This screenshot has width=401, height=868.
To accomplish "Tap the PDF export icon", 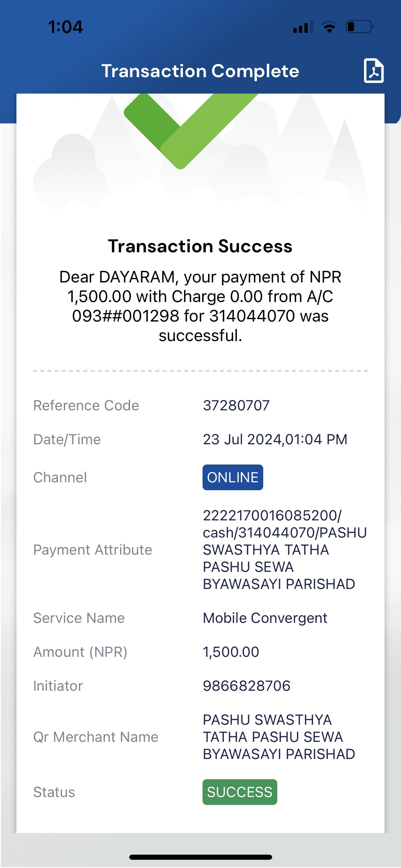I will (374, 71).
